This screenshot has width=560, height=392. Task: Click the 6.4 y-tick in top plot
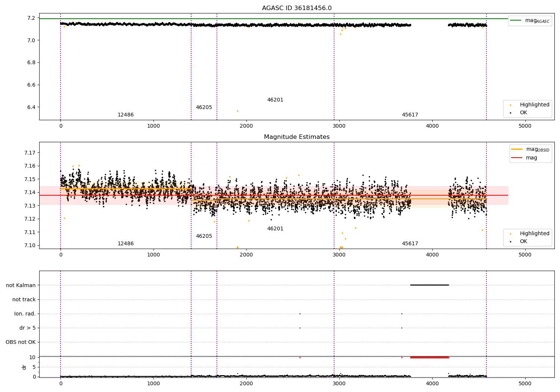tap(31, 108)
